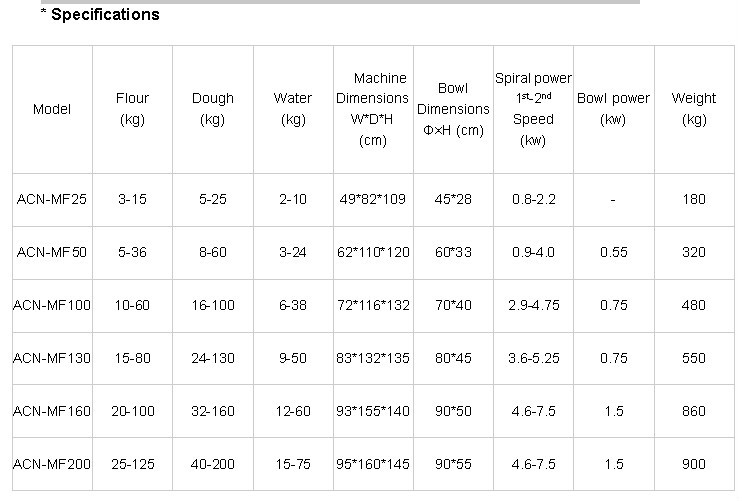Select the ACN-MF160 model cell
This screenshot has width=742, height=501.
52,411
